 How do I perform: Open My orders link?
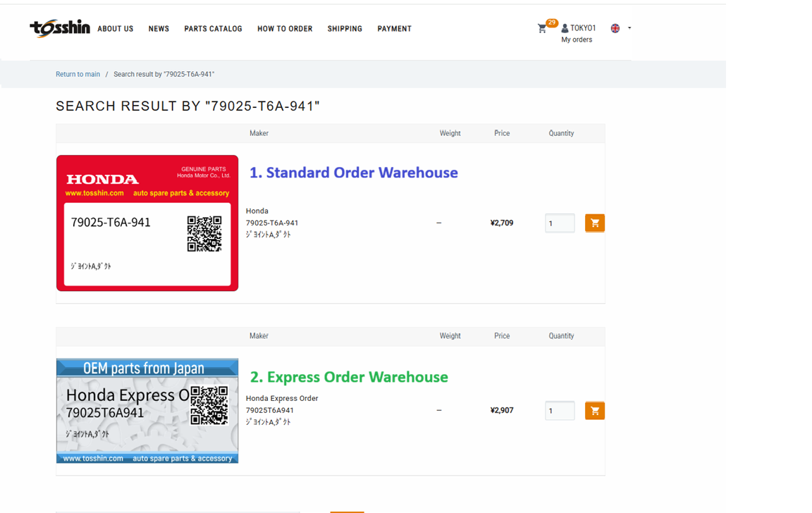pyautogui.click(x=577, y=40)
